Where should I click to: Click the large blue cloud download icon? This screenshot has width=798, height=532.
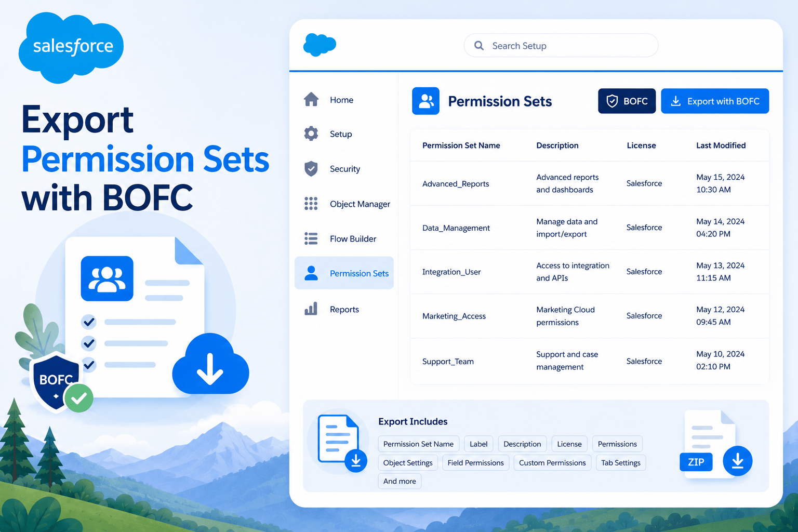pyautogui.click(x=210, y=365)
